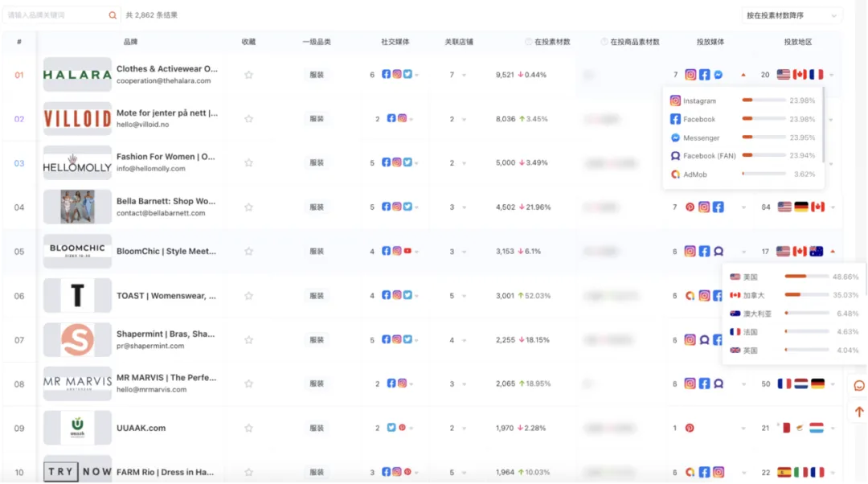Favorite the Bella Barnett brand star

pos(248,207)
